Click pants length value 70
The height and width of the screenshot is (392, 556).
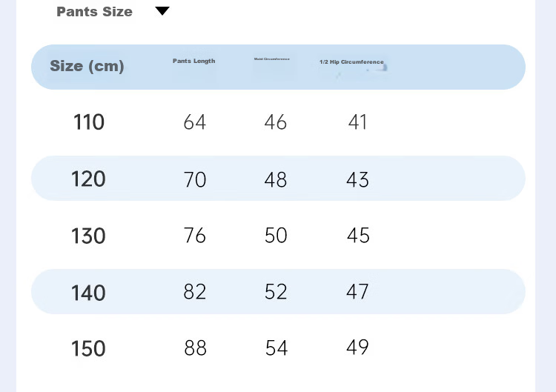[195, 179]
